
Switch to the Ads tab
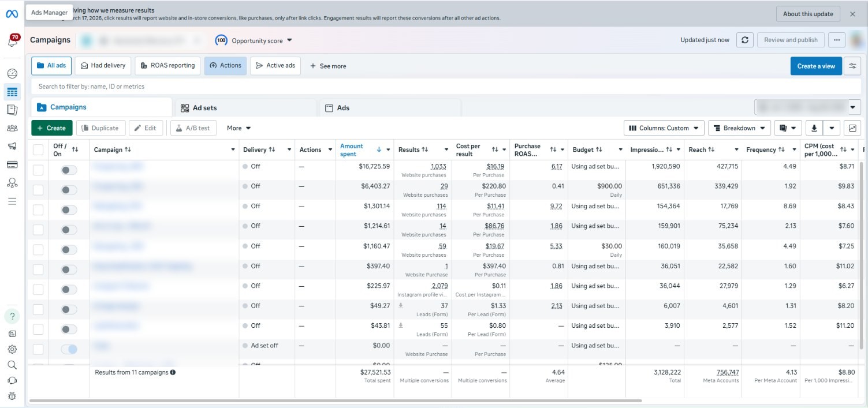[x=390, y=108]
